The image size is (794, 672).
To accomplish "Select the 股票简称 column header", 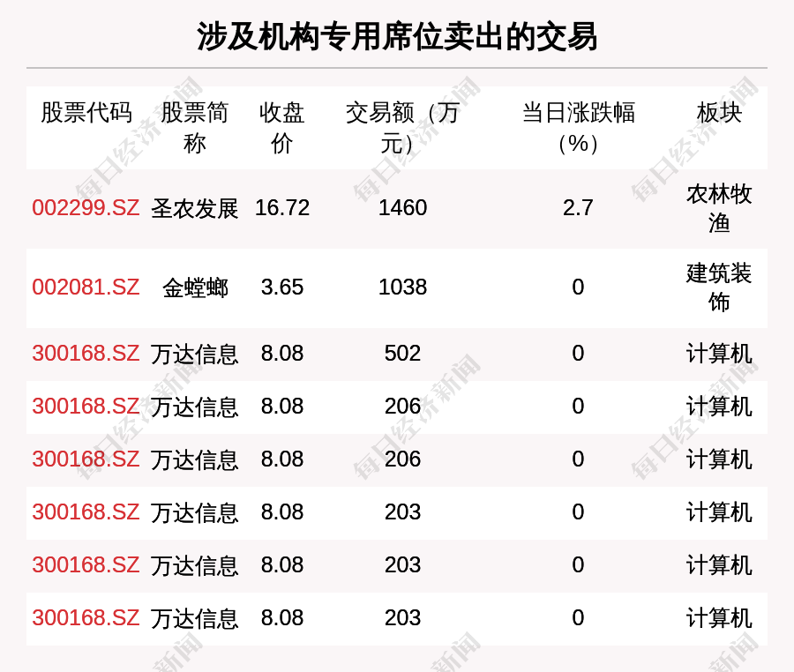I will click(x=194, y=128).
